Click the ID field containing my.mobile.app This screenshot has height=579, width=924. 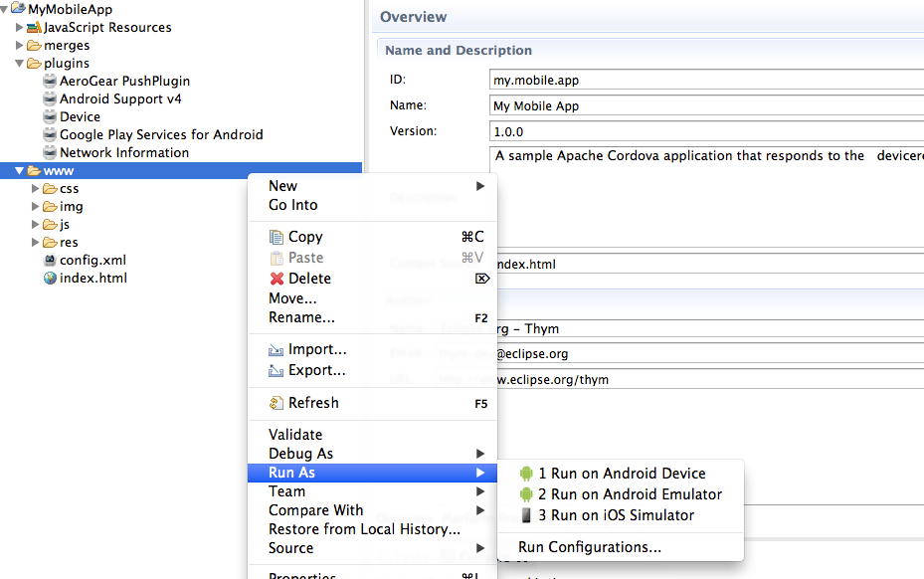click(x=706, y=81)
